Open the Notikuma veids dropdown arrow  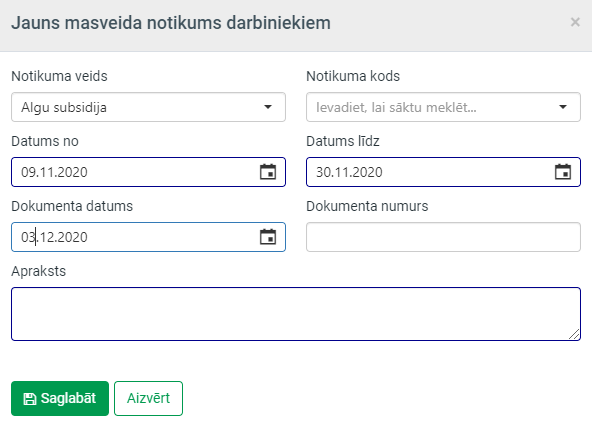pyautogui.click(x=268, y=107)
